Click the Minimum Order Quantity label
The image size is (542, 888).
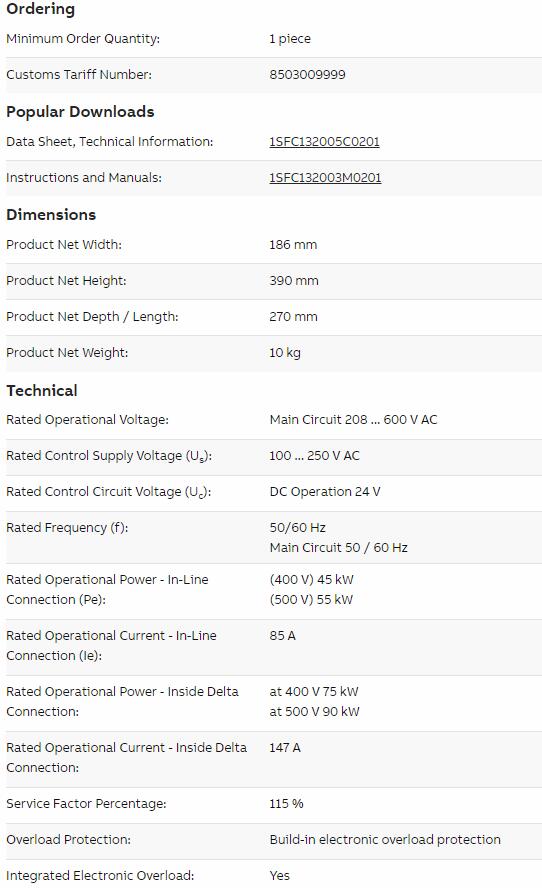click(x=83, y=39)
